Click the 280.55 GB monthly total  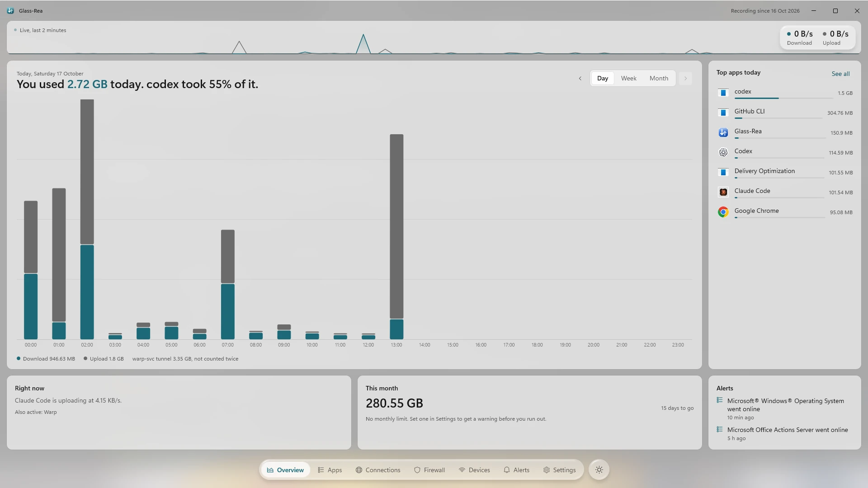click(394, 403)
